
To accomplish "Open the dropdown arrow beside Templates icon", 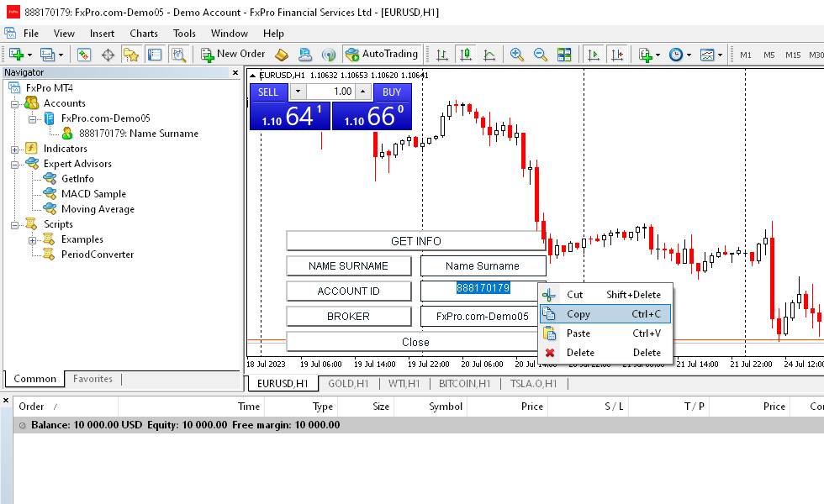I will 720,55.
